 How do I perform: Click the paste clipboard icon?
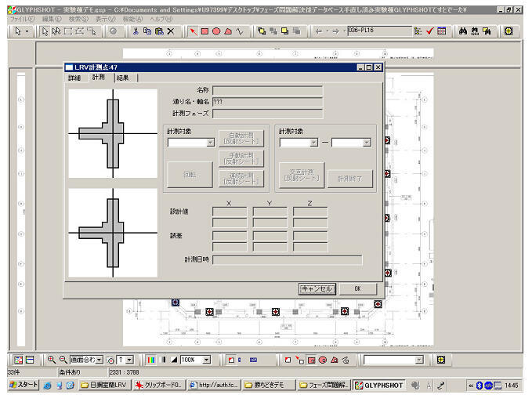click(159, 31)
